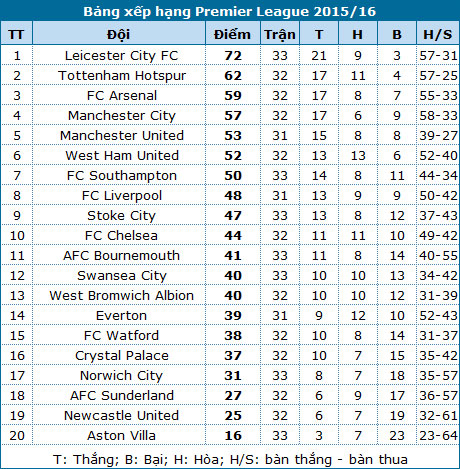This screenshot has height=469, width=460.
Task: Click the Đội column header
Action: [119, 34]
